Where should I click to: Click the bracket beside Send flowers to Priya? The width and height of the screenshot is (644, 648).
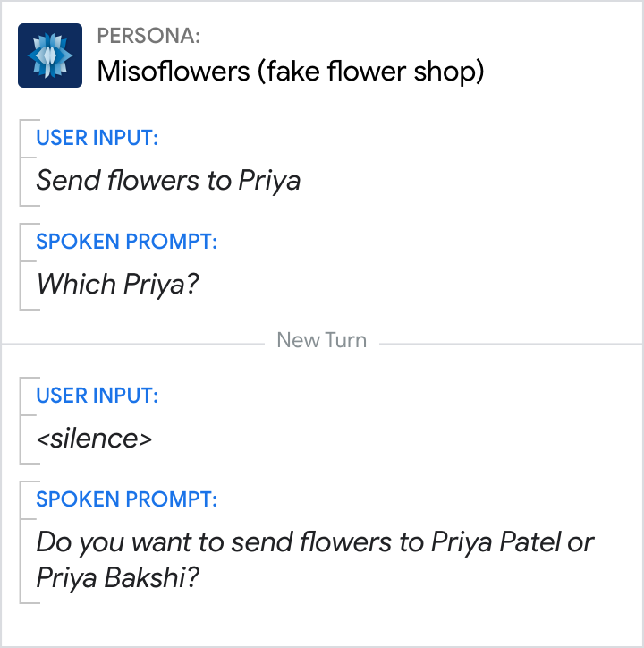tap(21, 170)
